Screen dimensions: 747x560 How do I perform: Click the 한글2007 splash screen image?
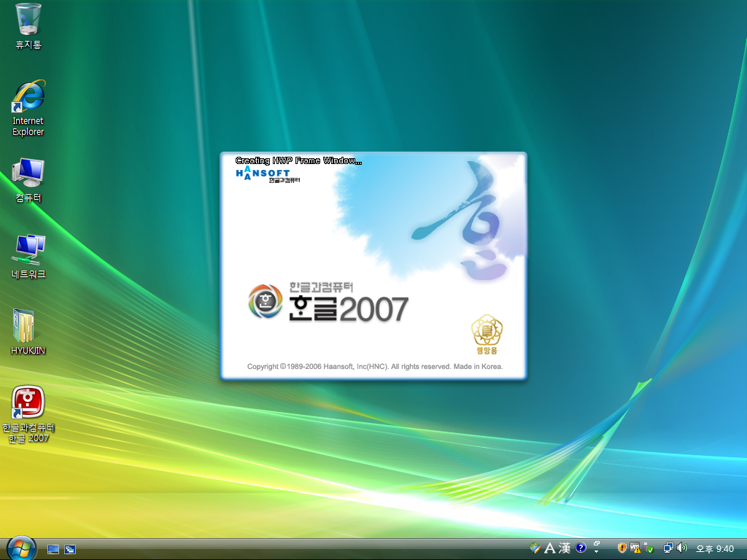[373, 265]
